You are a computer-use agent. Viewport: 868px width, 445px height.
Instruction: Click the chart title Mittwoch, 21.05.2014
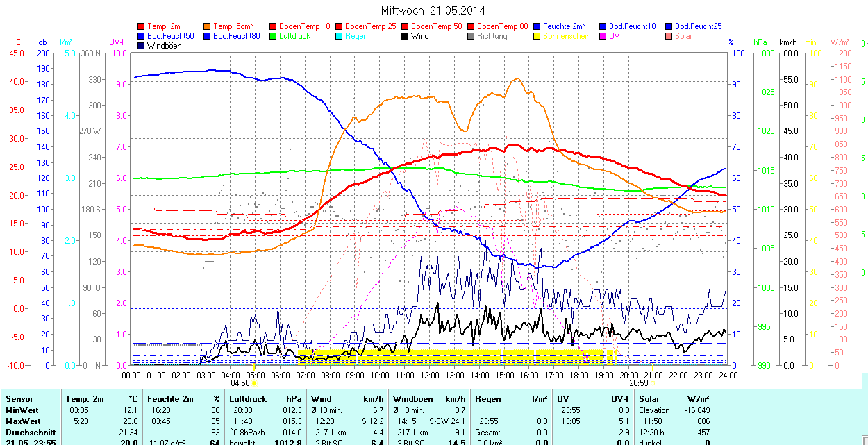click(x=433, y=10)
